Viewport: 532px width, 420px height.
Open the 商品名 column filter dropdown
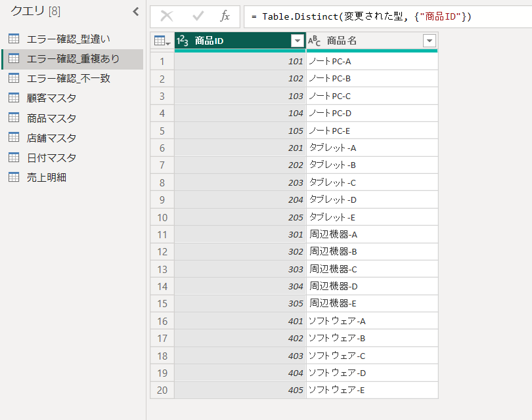[x=429, y=41]
